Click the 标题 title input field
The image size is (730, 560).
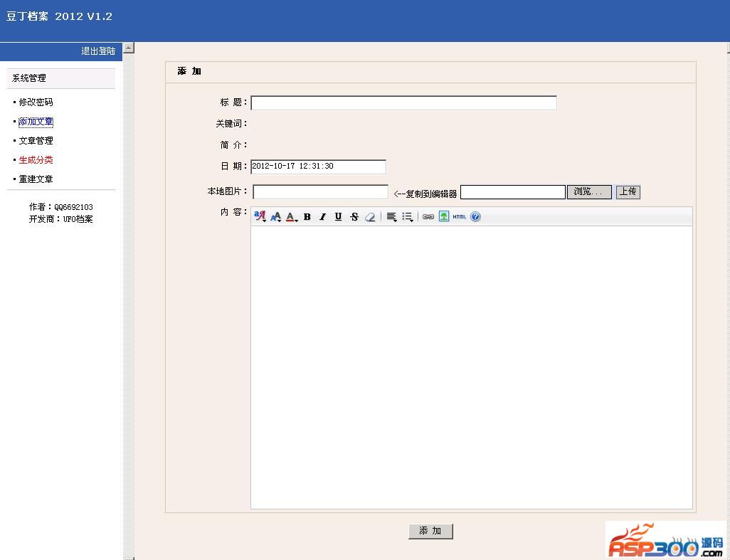point(403,103)
